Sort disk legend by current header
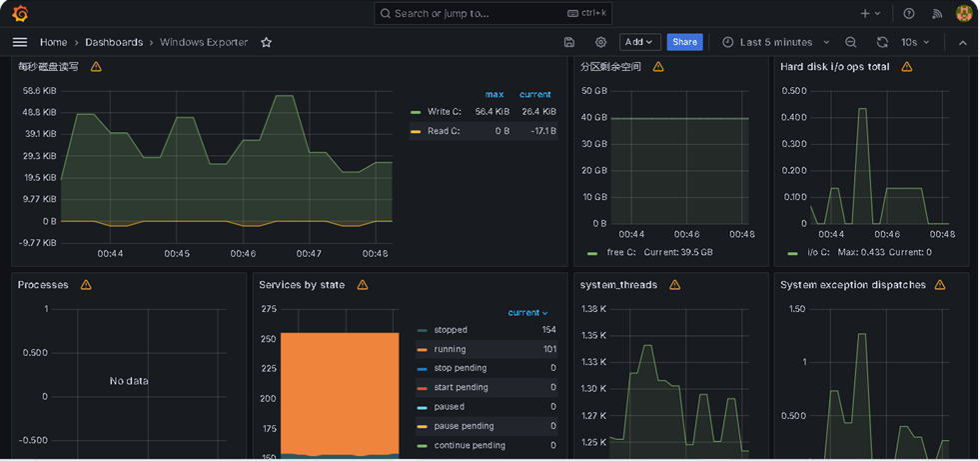980x461 pixels. [x=535, y=94]
